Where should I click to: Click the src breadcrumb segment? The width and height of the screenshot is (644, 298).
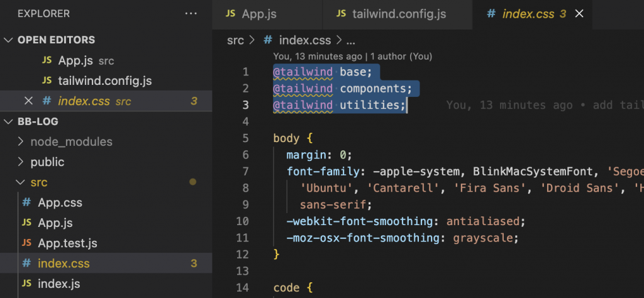[236, 40]
